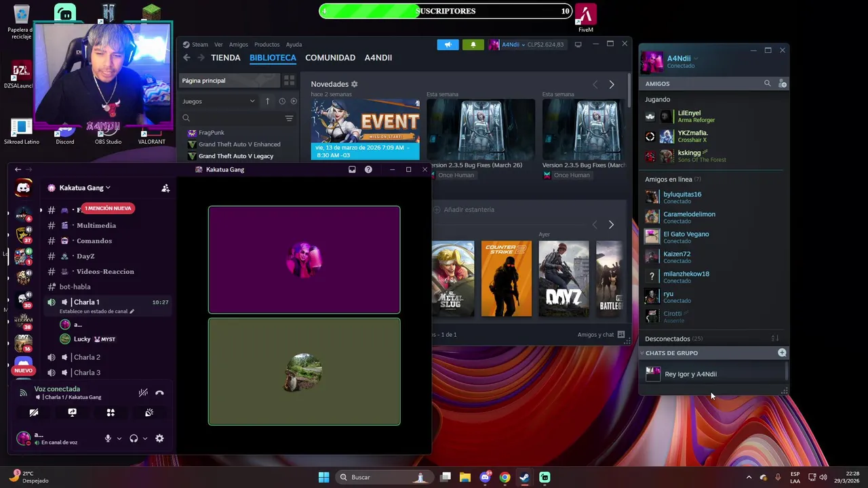Steam announcements megaphone button
Viewport: 868px width, 488px height.
point(448,45)
